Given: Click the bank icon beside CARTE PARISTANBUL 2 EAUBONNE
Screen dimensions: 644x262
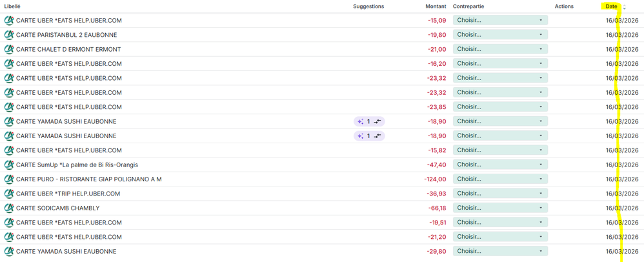Looking at the screenshot, I should pyautogui.click(x=9, y=35).
